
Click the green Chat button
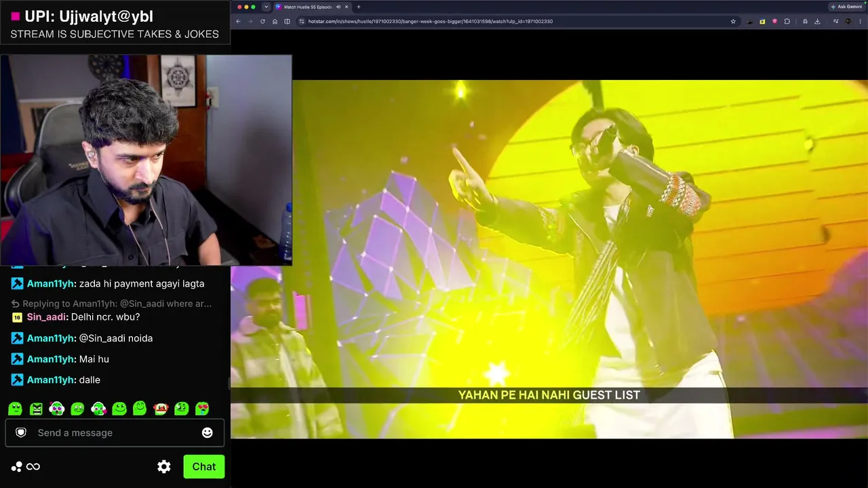pyautogui.click(x=203, y=466)
